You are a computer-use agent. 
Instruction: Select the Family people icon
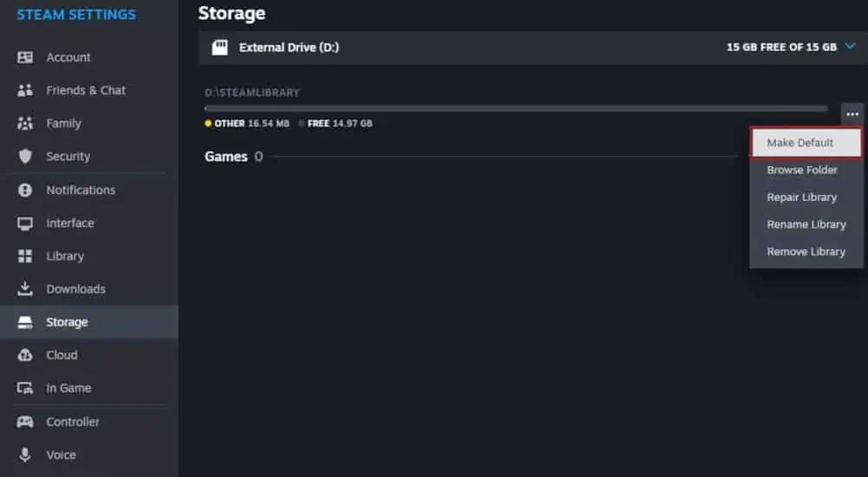25,124
